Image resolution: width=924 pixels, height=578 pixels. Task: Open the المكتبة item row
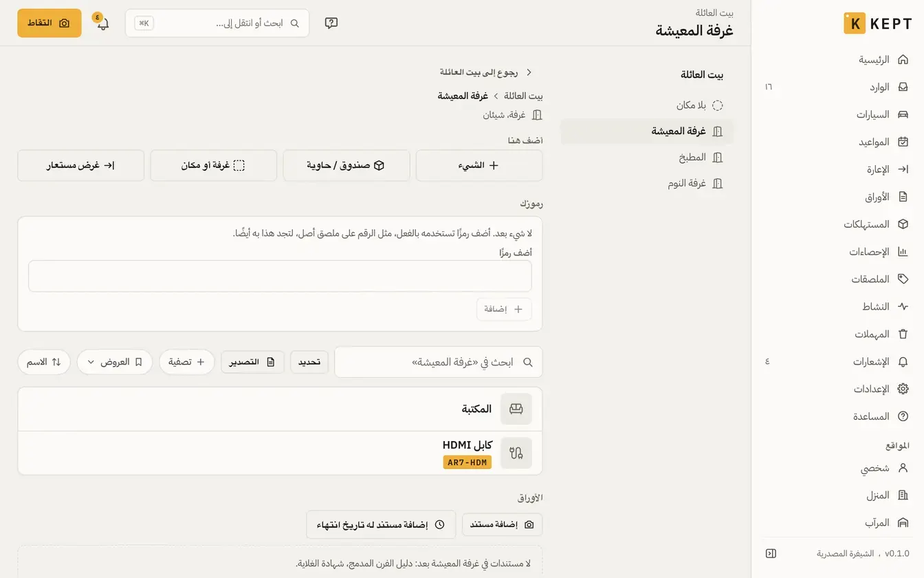[x=280, y=409]
